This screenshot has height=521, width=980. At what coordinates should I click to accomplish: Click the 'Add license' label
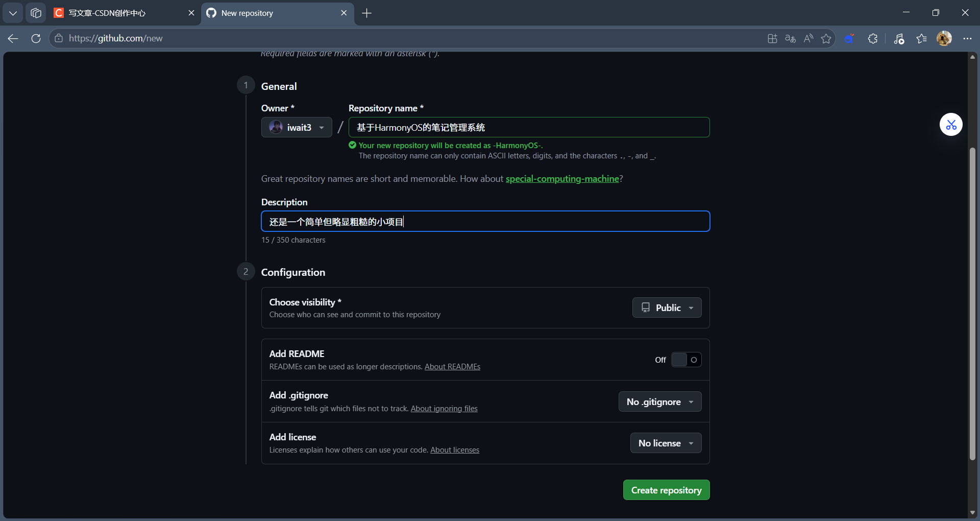pos(292,437)
